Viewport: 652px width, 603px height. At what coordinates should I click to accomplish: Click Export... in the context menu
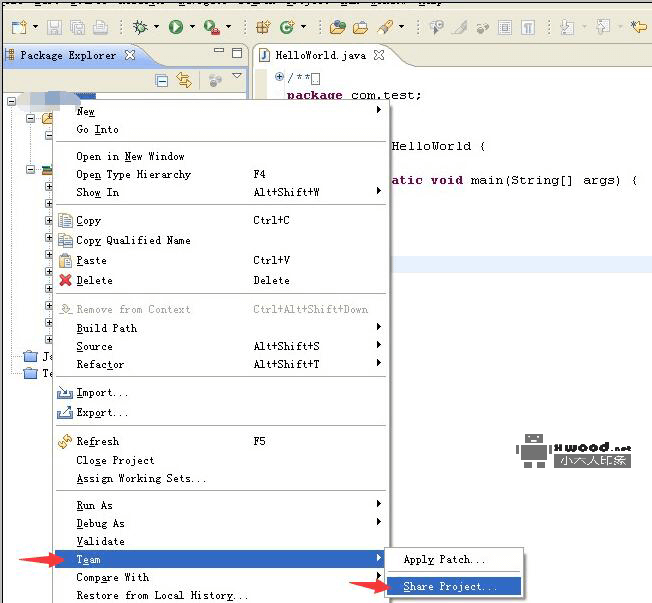(x=221, y=413)
